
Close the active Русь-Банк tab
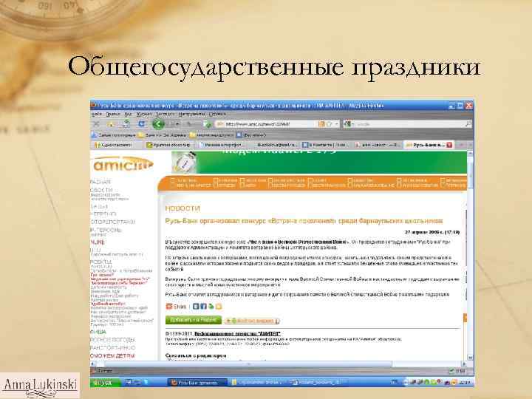(449, 145)
